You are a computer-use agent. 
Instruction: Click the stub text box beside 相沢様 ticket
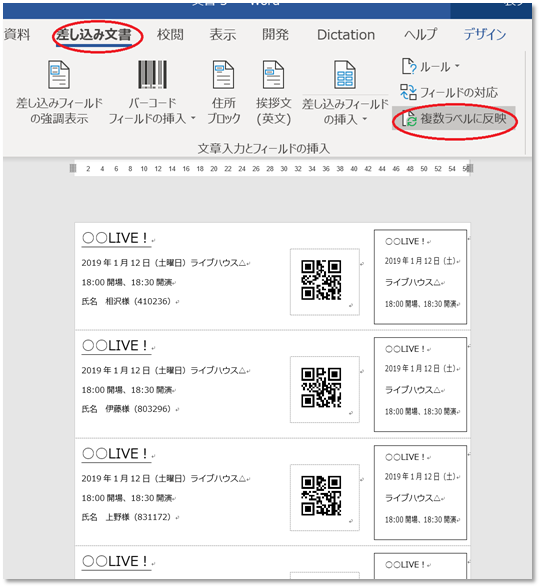pyautogui.click(x=420, y=277)
